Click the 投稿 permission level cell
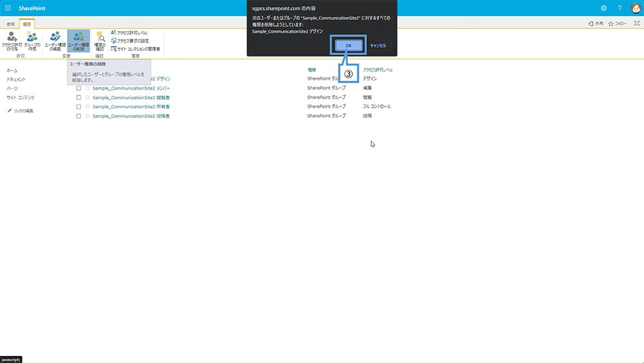The image size is (644, 363). [367, 115]
